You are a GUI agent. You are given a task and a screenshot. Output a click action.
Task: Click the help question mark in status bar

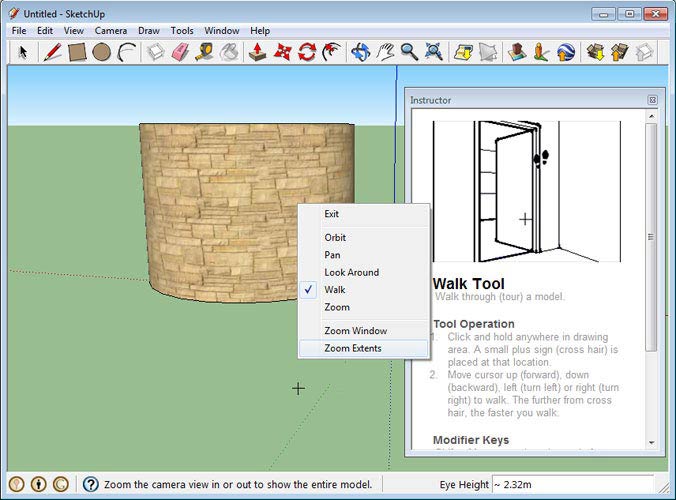90,485
